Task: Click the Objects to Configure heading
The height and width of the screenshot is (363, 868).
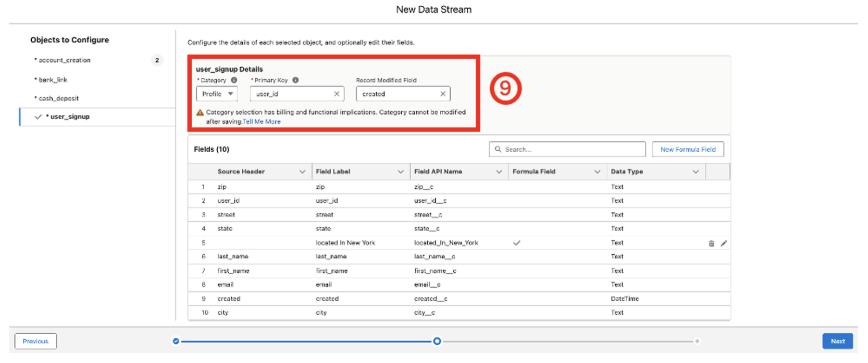Action: [70, 40]
